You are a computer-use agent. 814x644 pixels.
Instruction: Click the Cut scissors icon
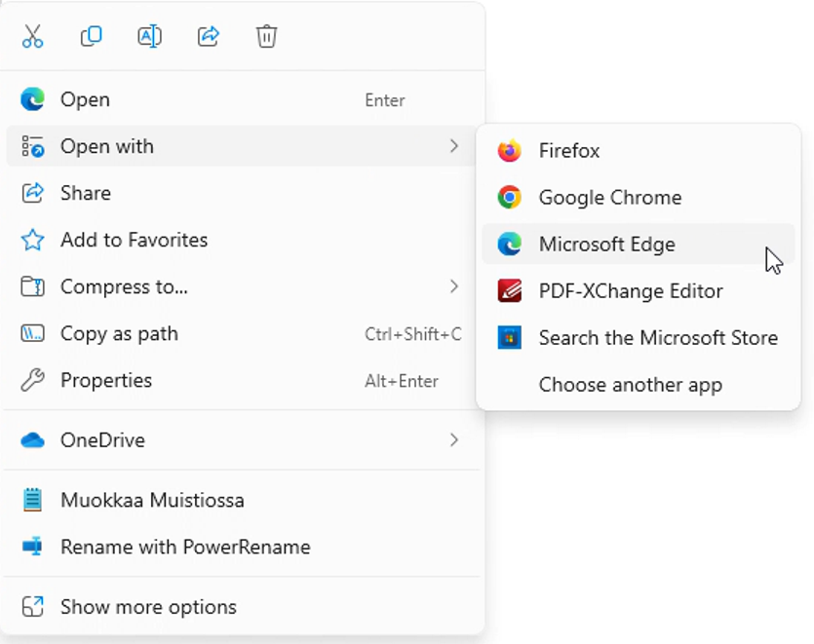point(32,36)
